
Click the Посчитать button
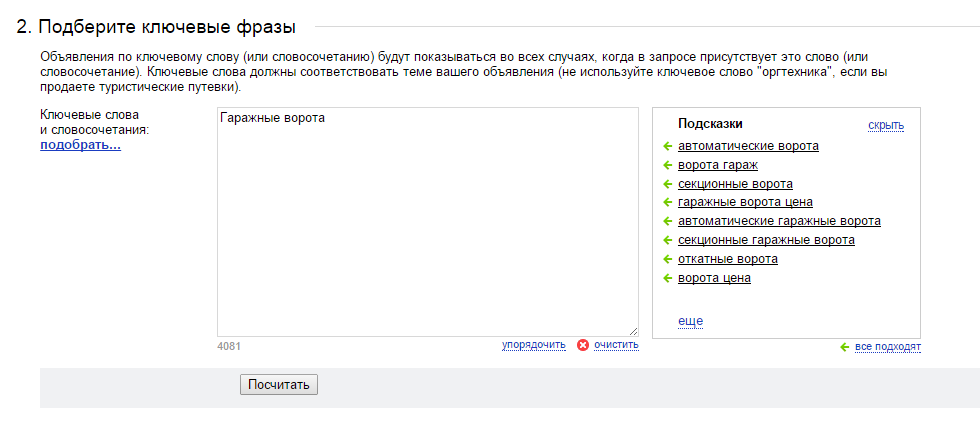click(279, 384)
